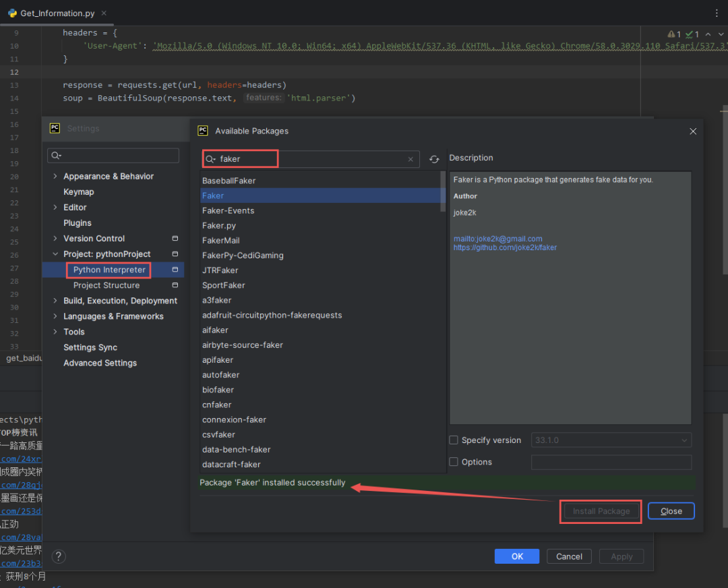
Task: Click project-level icon beside Version Control
Action: pos(175,238)
